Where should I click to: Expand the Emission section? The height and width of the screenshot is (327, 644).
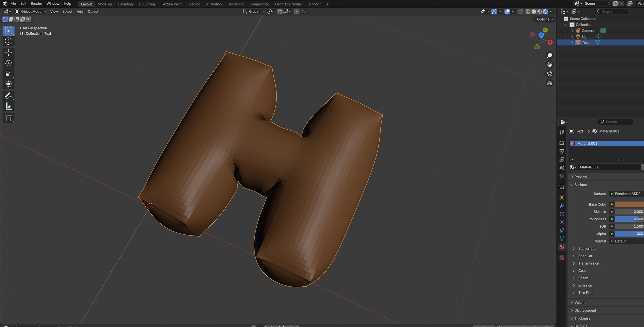[585, 285]
